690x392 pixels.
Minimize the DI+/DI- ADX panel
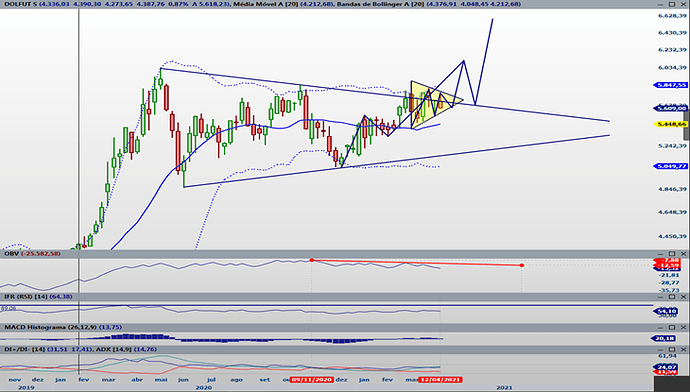pyautogui.click(x=661, y=349)
